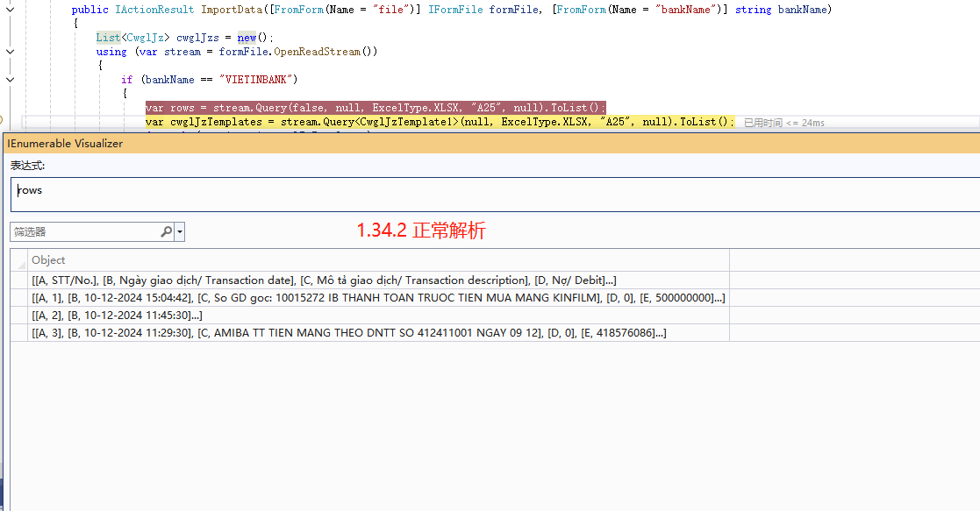Click the List<CwglJz> cwglJzs declaration line
This screenshot has height=511, width=980.
coord(185,38)
